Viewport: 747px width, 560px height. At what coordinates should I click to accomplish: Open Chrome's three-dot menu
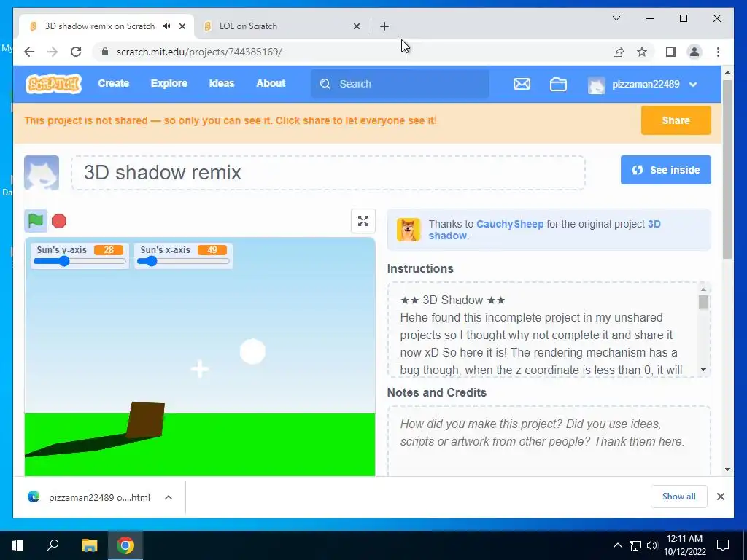pos(718,52)
